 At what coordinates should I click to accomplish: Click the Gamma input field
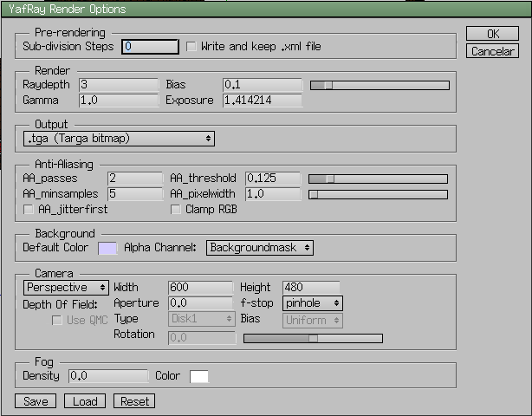[119, 100]
